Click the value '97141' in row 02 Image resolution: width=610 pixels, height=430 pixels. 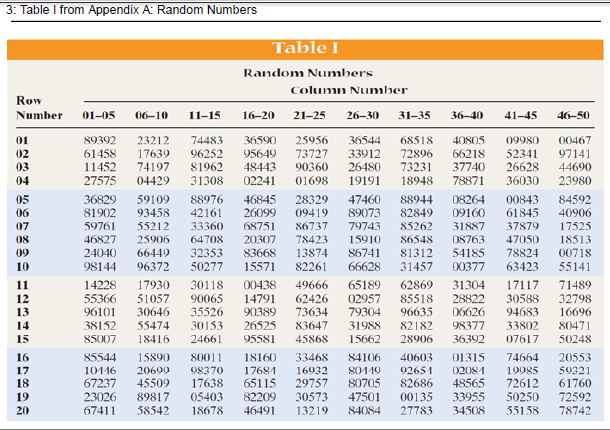tap(575, 154)
